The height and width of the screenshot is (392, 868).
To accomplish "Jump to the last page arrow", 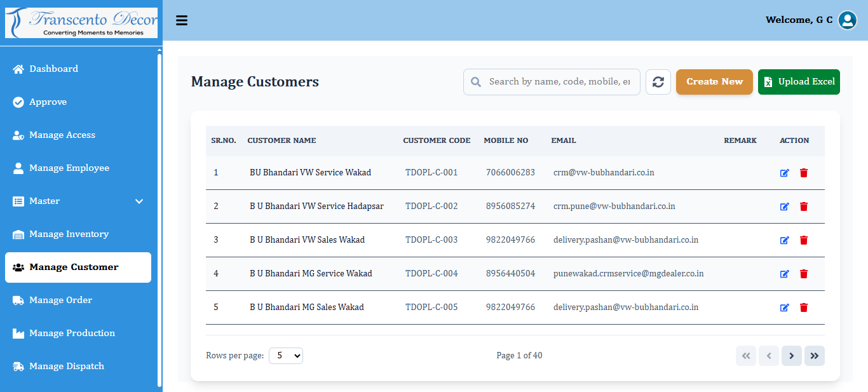I will 814,356.
